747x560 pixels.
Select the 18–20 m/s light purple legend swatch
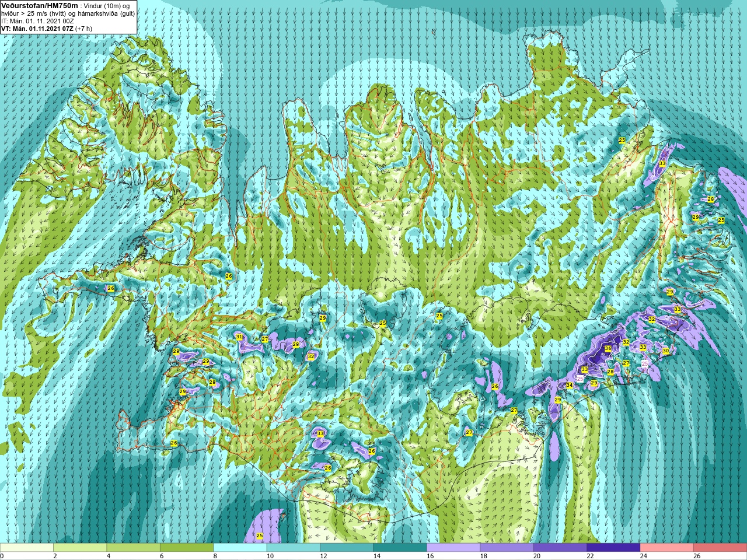507,548
